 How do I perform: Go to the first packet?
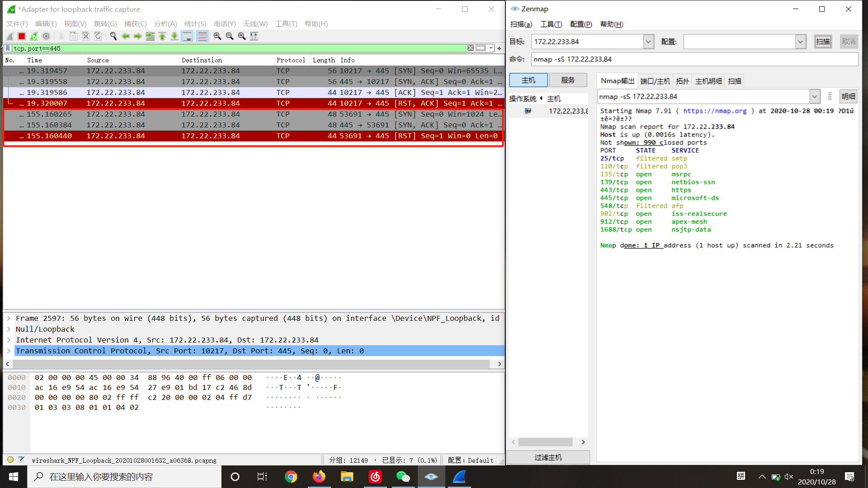[162, 36]
